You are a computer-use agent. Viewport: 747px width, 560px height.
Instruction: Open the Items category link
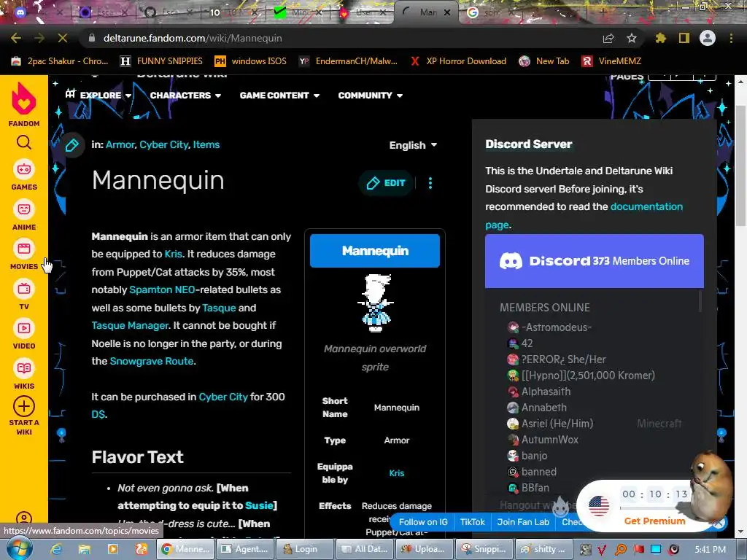(206, 145)
